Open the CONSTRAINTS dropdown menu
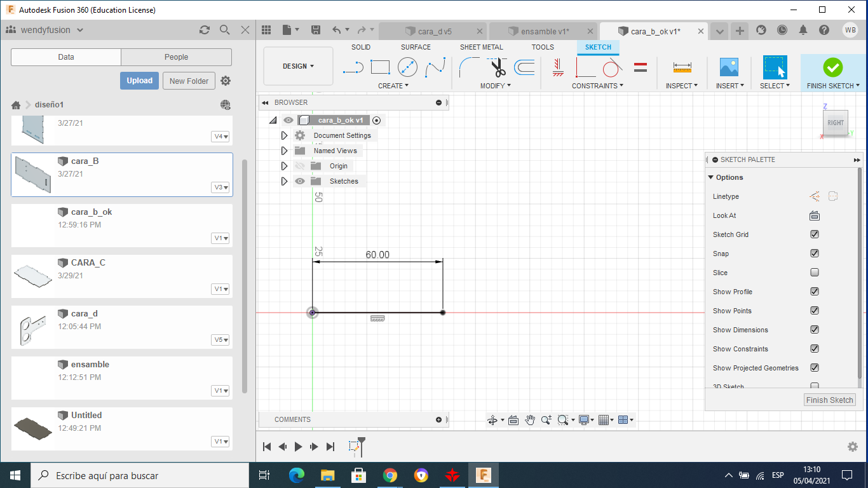The image size is (868, 488). (597, 86)
